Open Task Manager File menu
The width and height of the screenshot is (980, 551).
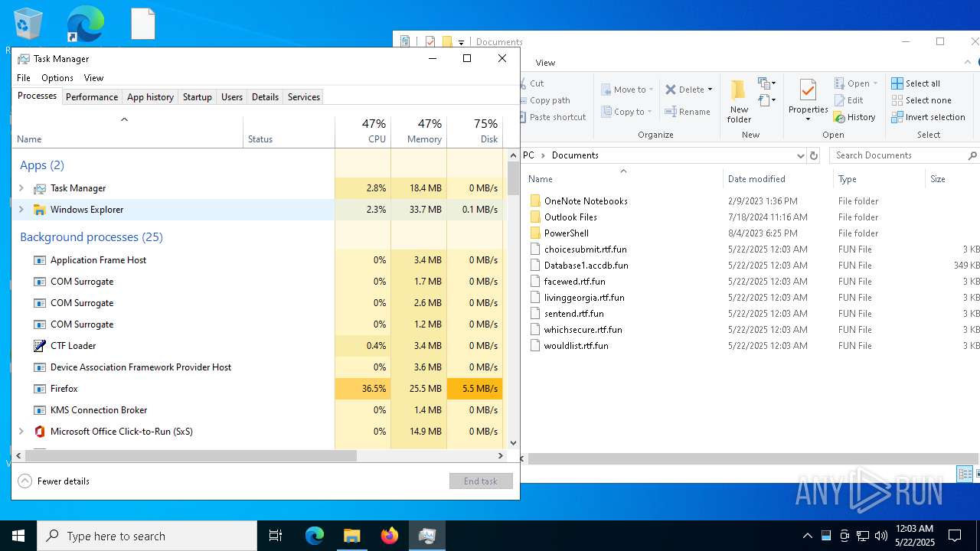click(24, 78)
